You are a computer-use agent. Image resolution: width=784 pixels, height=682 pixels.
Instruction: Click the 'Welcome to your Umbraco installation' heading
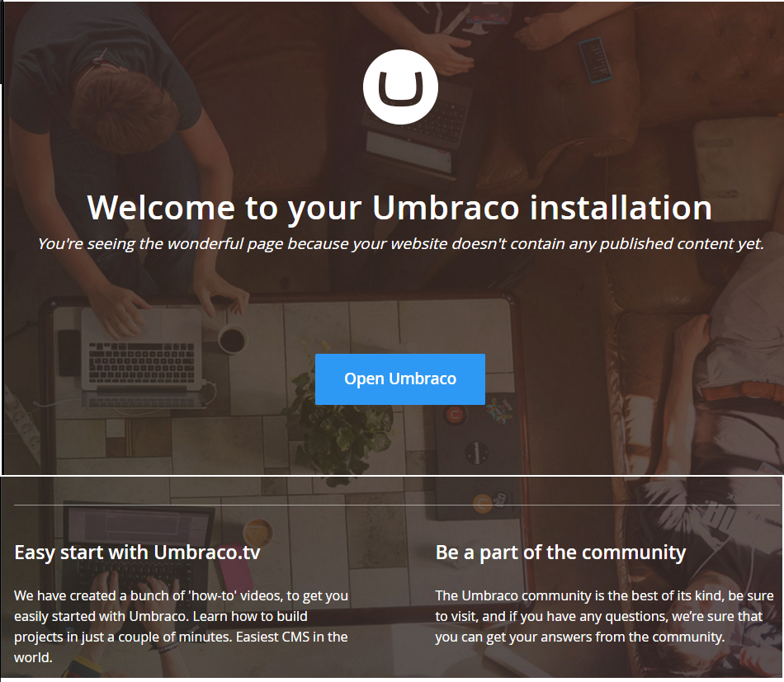(x=399, y=209)
